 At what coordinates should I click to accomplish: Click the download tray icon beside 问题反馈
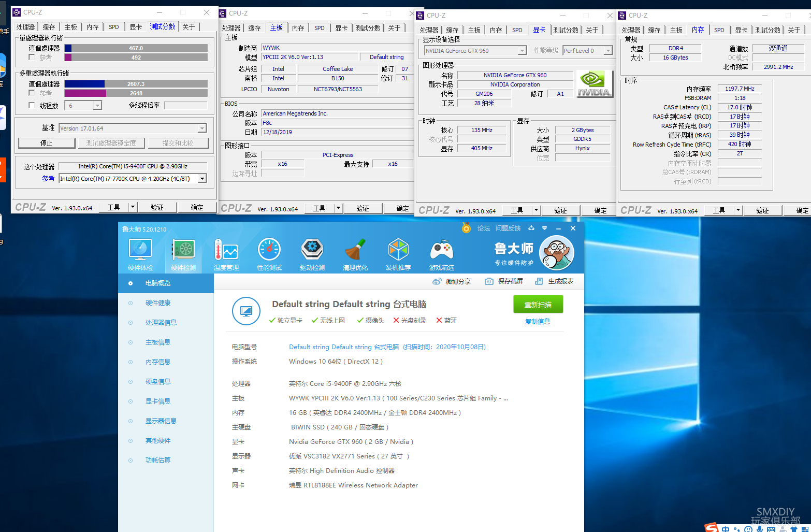coord(531,228)
